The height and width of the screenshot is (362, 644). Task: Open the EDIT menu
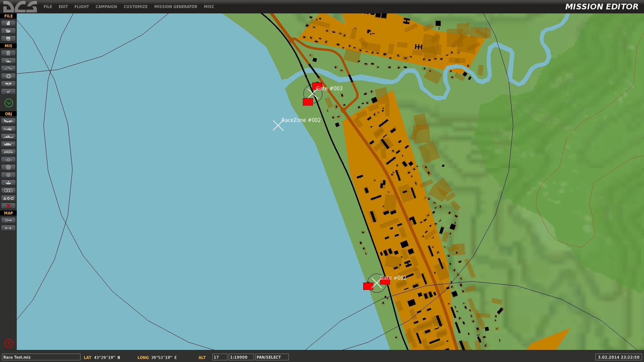coord(63,7)
